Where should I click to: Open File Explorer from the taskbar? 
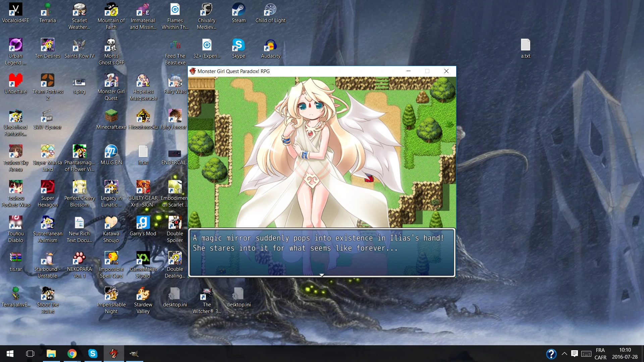click(51, 354)
